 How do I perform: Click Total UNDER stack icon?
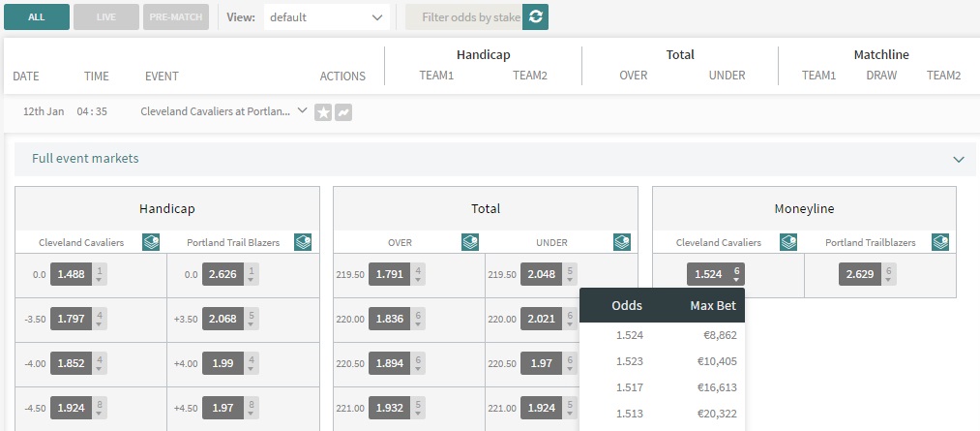[x=622, y=242]
